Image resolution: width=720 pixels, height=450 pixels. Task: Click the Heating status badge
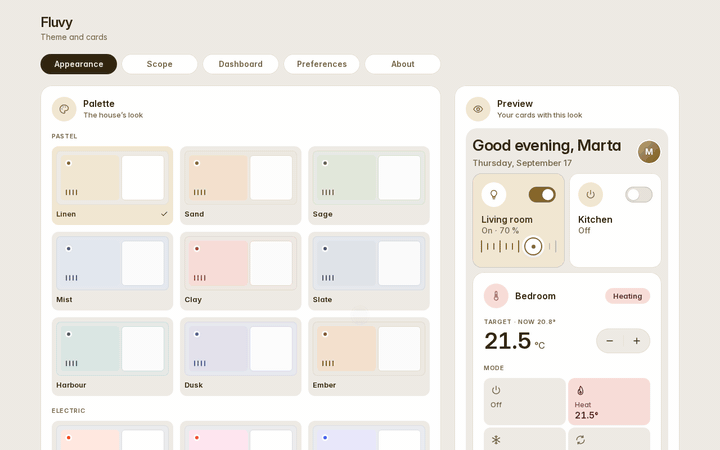[x=627, y=296]
